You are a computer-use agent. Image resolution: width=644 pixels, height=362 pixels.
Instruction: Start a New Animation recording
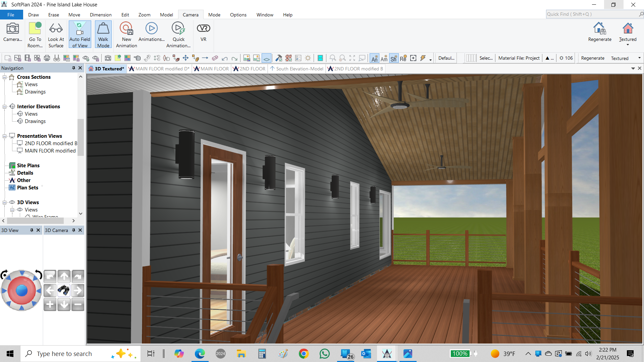[126, 34]
